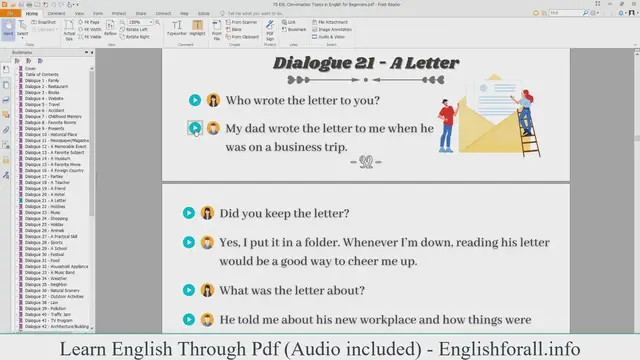Activate the SnapShot tool
Image resolution: width=640 pixels, height=360 pixels.
point(44,22)
